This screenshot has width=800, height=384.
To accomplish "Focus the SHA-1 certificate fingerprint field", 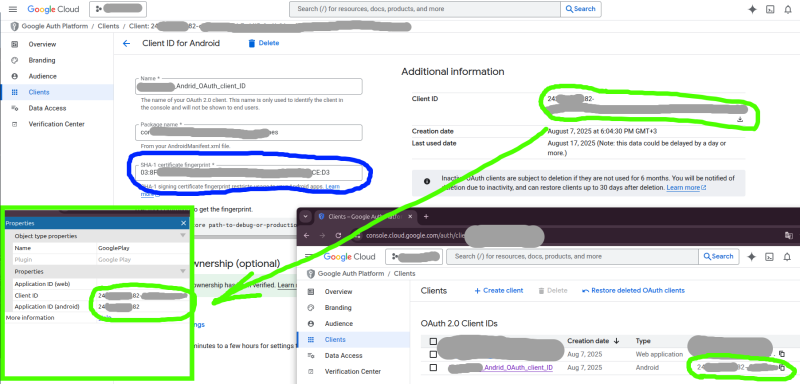I will pos(249,172).
